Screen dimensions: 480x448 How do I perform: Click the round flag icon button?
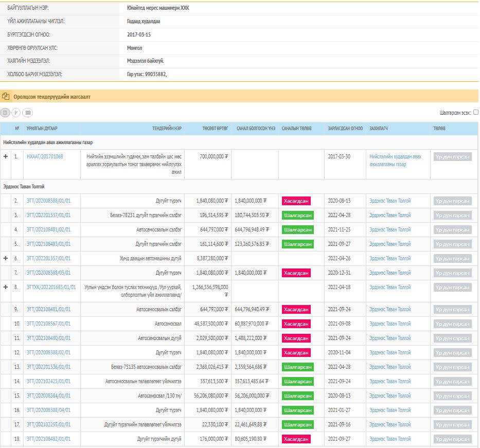click(x=16, y=113)
